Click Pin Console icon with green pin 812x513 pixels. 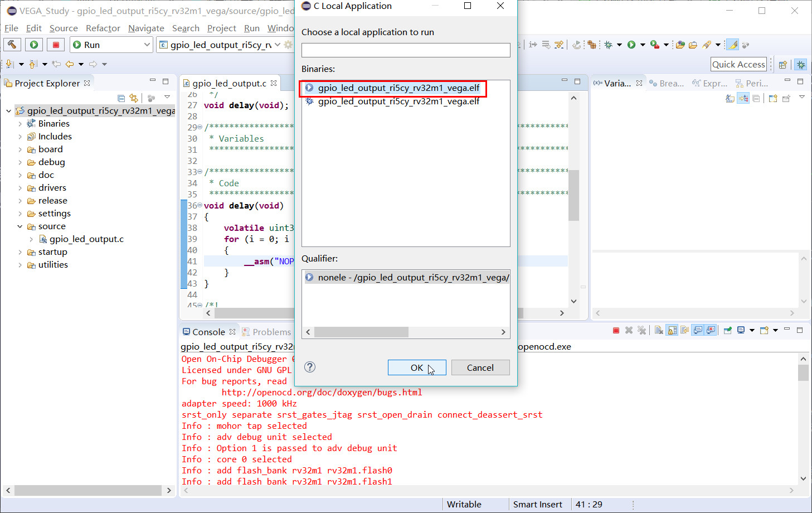728,331
